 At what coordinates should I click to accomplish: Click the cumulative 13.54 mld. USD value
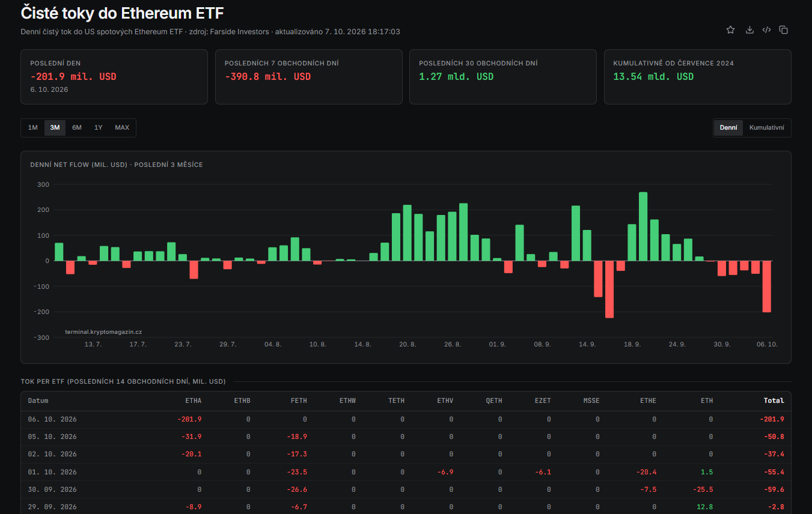tap(653, 77)
